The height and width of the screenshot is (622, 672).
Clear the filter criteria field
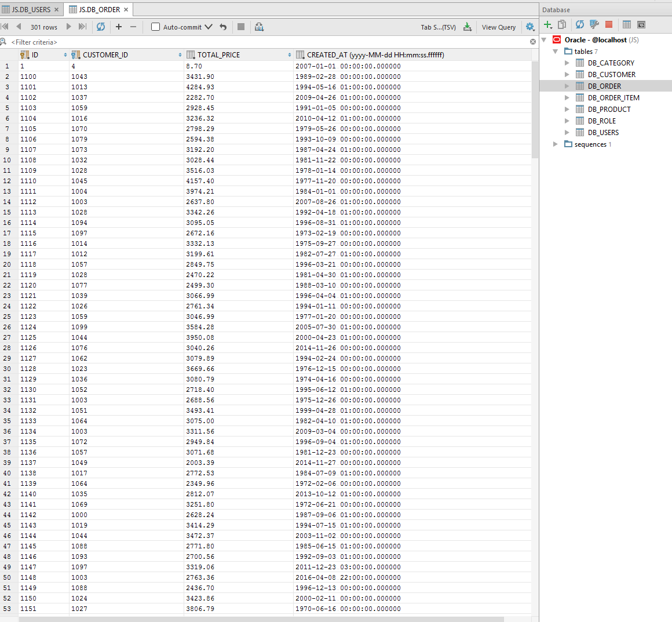[533, 42]
